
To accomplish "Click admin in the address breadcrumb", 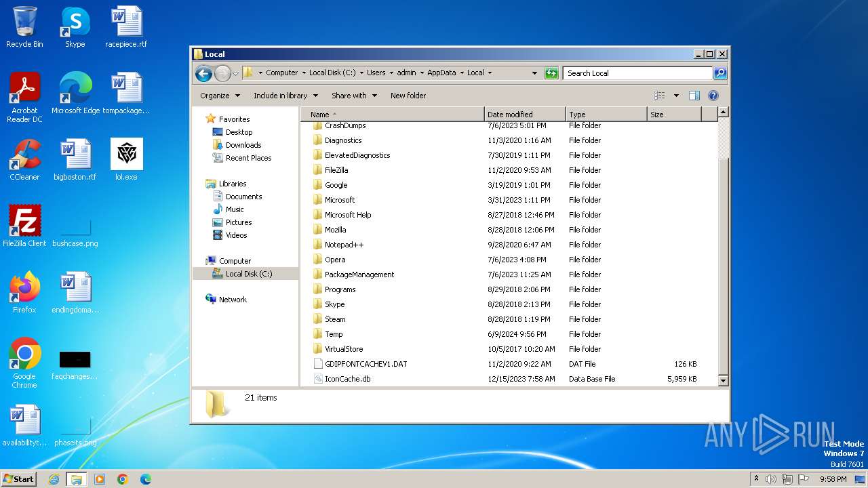I will coord(406,73).
